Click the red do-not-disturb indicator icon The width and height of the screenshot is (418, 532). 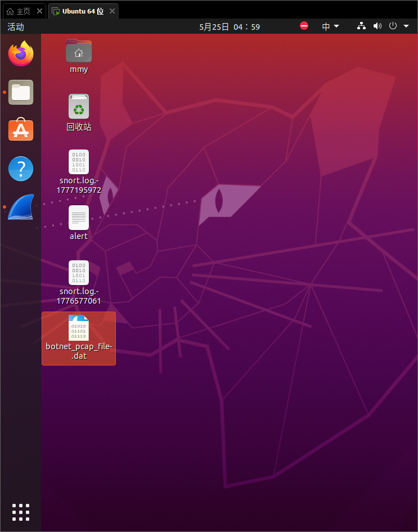304,26
